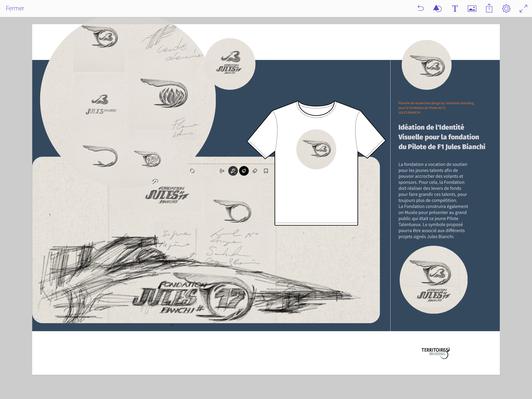
Task: Select the small circle with Fondation Jules #17 logo
Action: pos(230,64)
